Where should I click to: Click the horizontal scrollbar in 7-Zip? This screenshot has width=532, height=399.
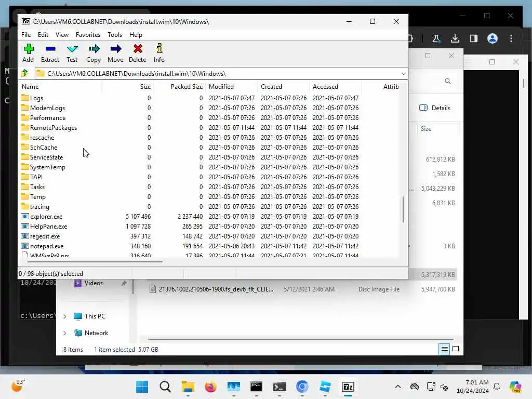95,262
